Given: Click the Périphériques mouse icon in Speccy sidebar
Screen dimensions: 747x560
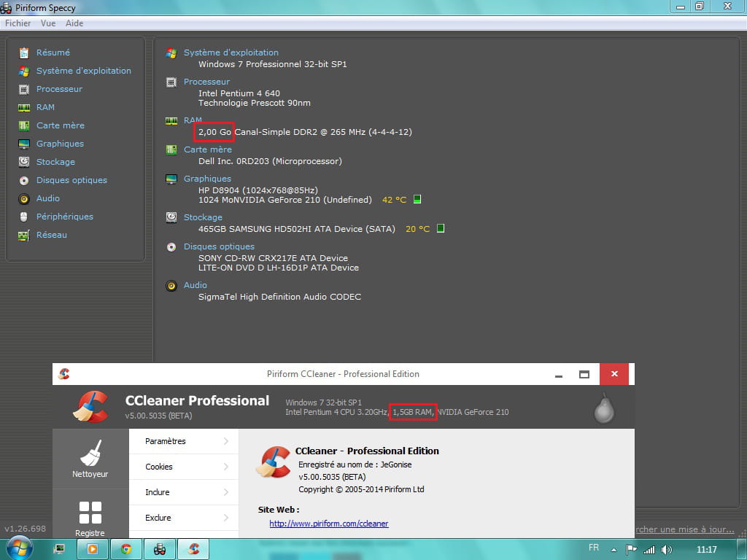Looking at the screenshot, I should [24, 217].
